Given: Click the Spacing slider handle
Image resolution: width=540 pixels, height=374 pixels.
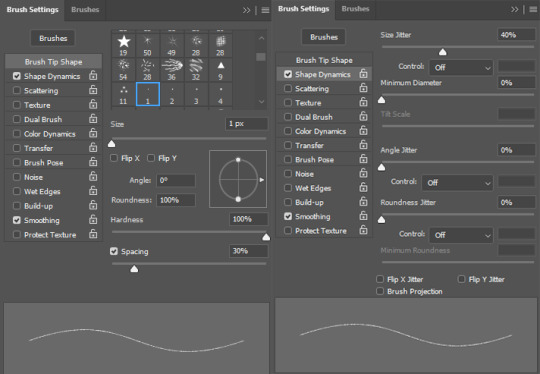Looking at the screenshot, I should (134, 269).
